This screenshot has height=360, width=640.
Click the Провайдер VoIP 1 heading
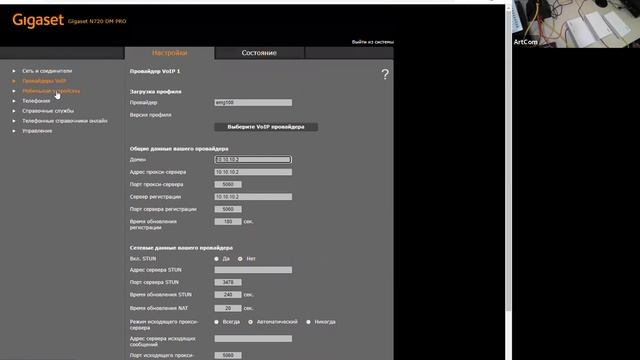pyautogui.click(x=155, y=71)
